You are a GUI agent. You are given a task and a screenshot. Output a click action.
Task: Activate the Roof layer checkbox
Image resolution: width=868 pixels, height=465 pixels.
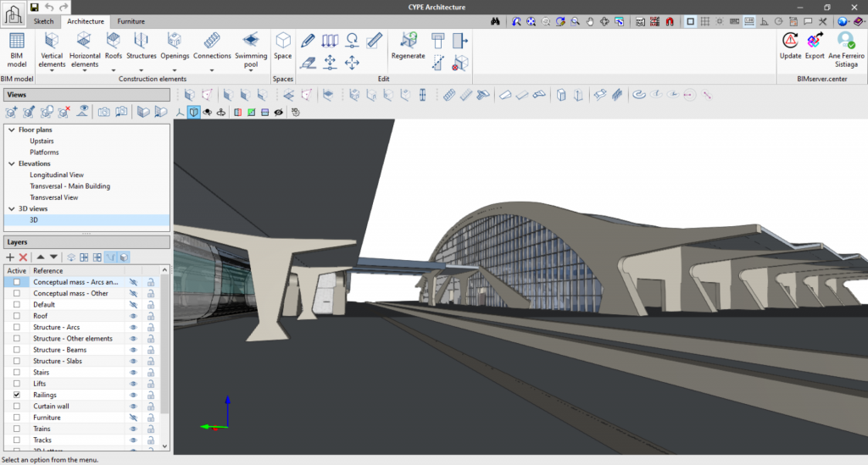pyautogui.click(x=17, y=316)
